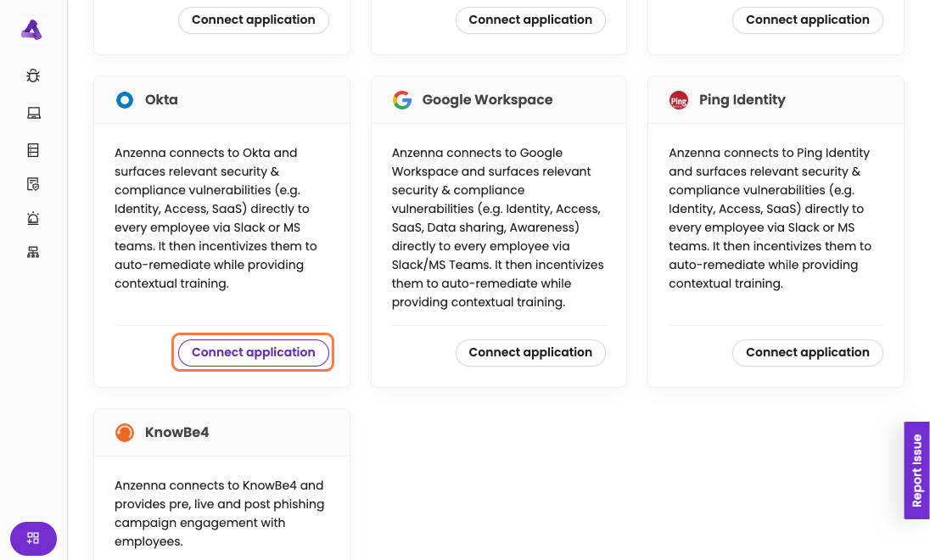Screen dimensions: 930x560
Task: Select the org chart hierarchy icon
Action: click(33, 252)
